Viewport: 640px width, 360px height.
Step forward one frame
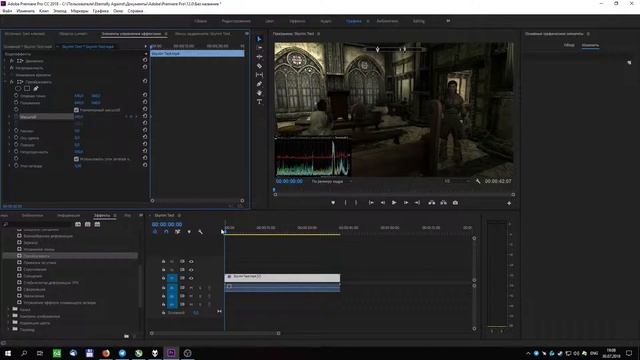[406, 202]
